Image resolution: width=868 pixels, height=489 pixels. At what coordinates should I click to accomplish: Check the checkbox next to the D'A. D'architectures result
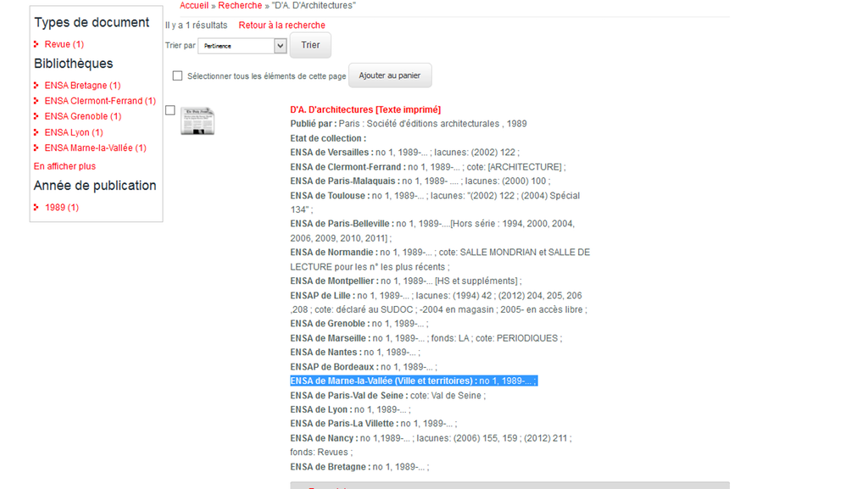tap(170, 110)
